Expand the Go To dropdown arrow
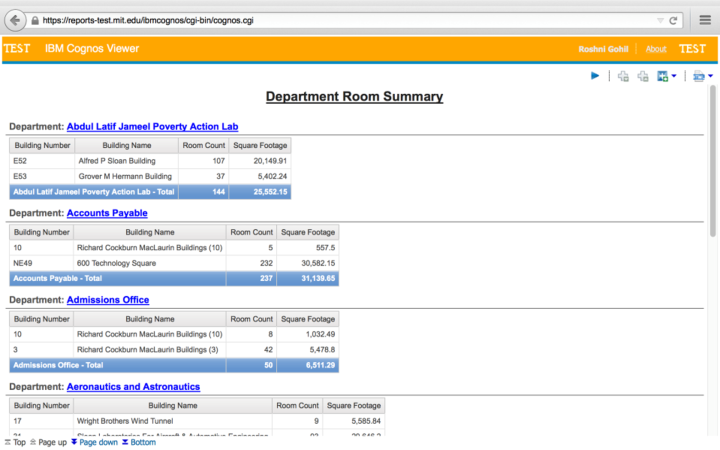This screenshot has width=720, height=450. click(674, 76)
